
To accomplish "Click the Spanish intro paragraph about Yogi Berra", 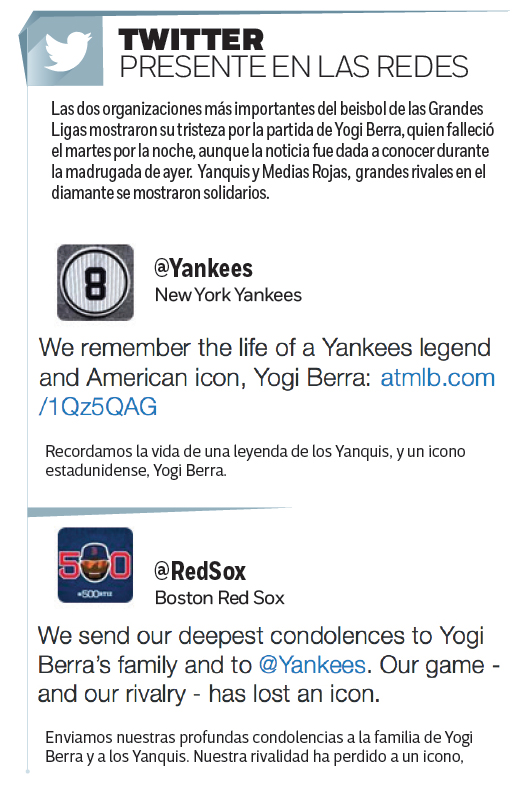I will [272, 151].
